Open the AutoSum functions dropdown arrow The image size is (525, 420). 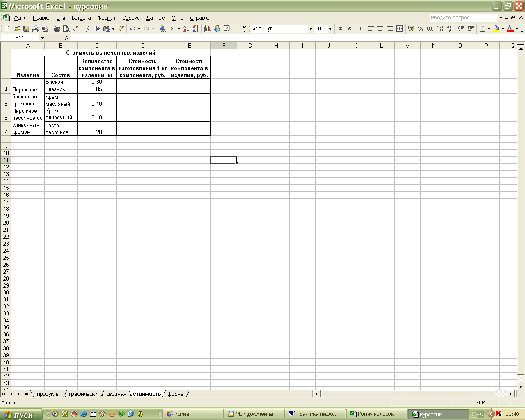click(179, 29)
